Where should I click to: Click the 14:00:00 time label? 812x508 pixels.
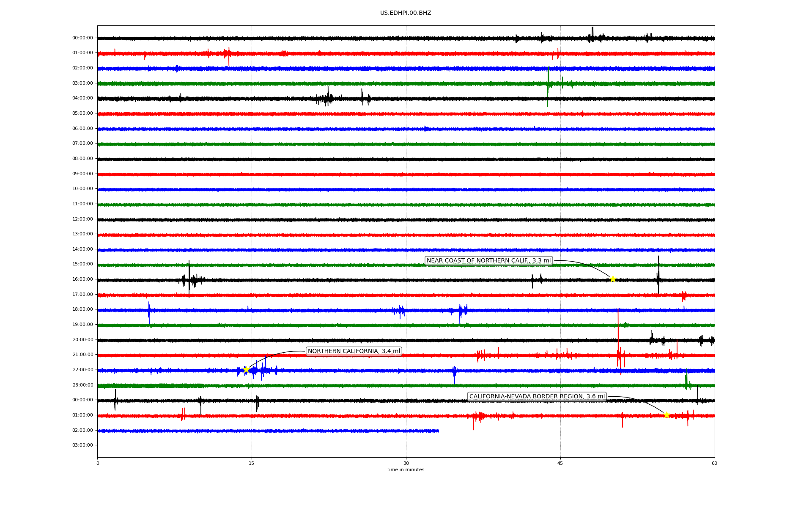point(82,249)
